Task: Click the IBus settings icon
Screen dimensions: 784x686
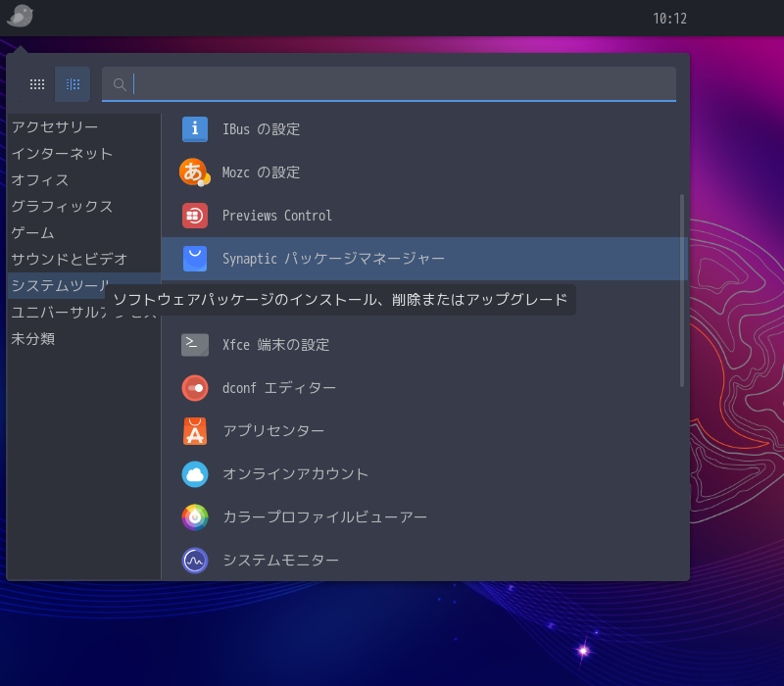Action: (x=195, y=129)
